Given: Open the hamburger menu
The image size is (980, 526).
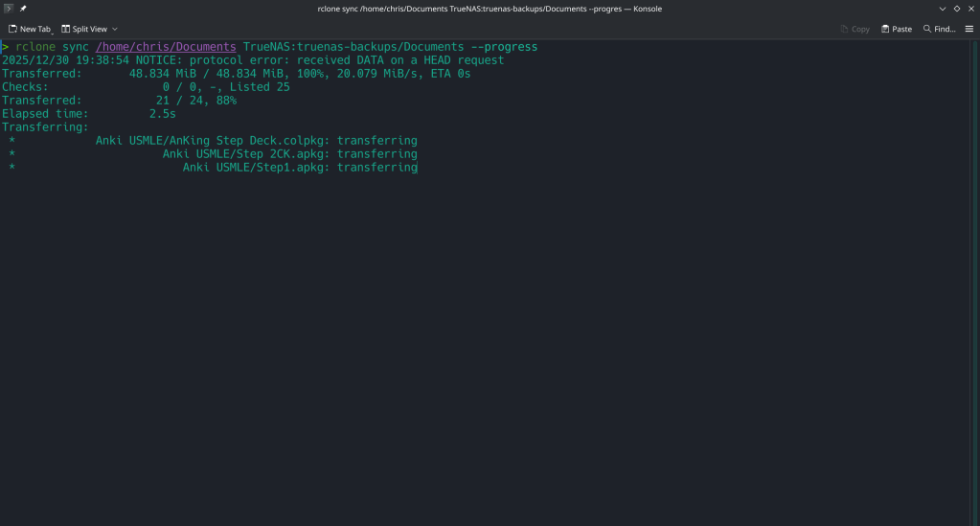Looking at the screenshot, I should 968,29.
